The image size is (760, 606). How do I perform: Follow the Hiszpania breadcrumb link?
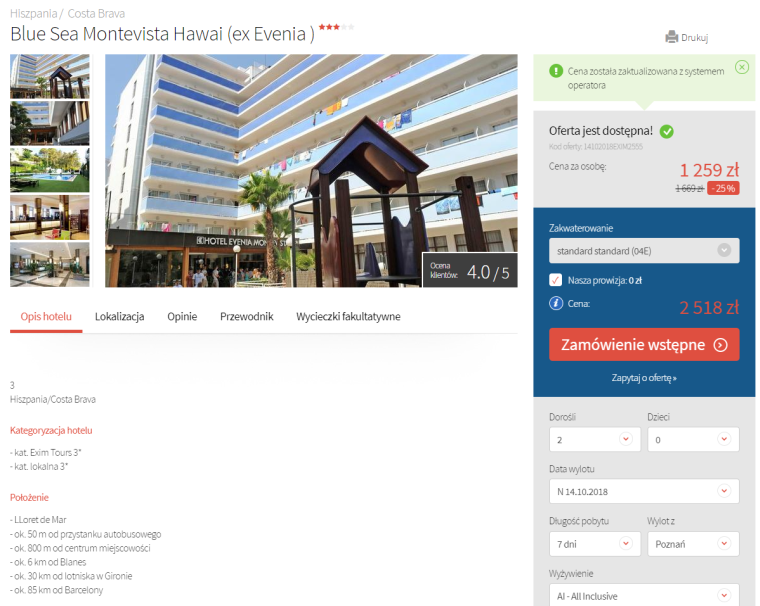33,14
